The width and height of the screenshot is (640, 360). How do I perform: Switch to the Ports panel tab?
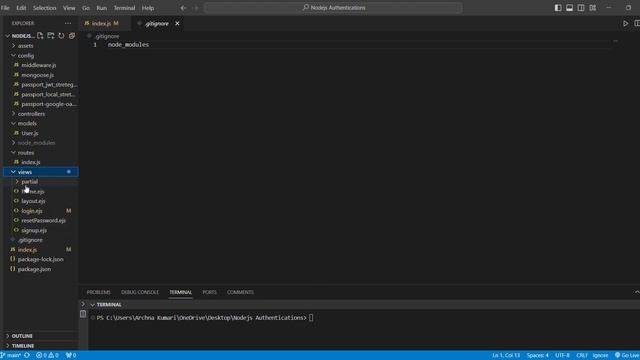tap(209, 292)
